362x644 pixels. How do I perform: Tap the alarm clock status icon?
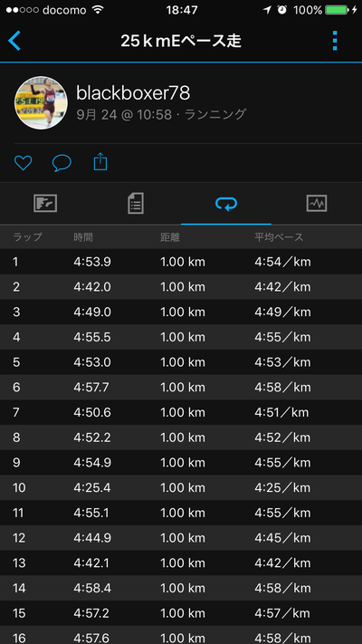[x=282, y=10]
